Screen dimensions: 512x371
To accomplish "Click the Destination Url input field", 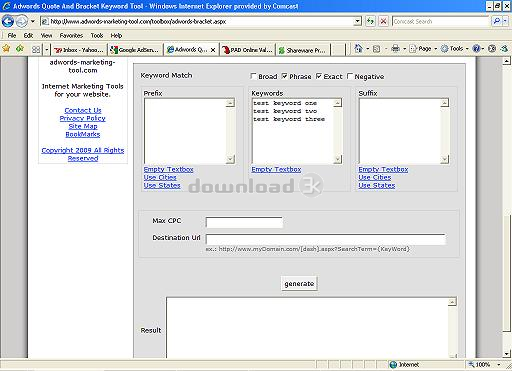I will (x=325, y=239).
